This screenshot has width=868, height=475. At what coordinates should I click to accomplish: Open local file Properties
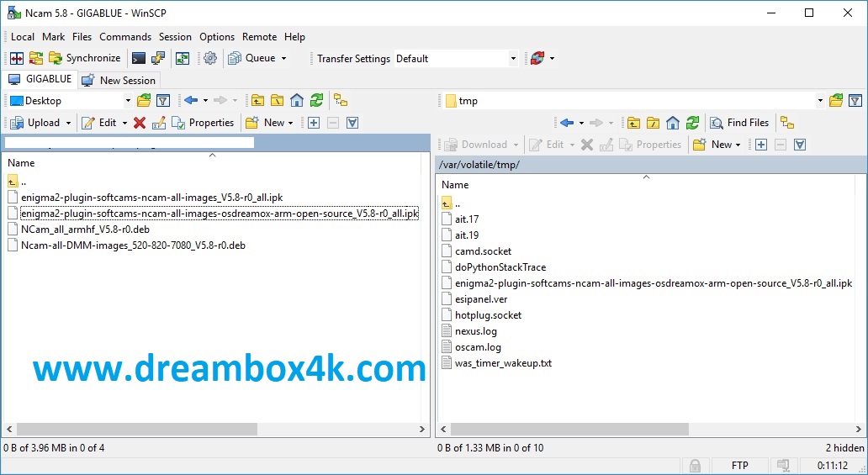click(x=203, y=123)
